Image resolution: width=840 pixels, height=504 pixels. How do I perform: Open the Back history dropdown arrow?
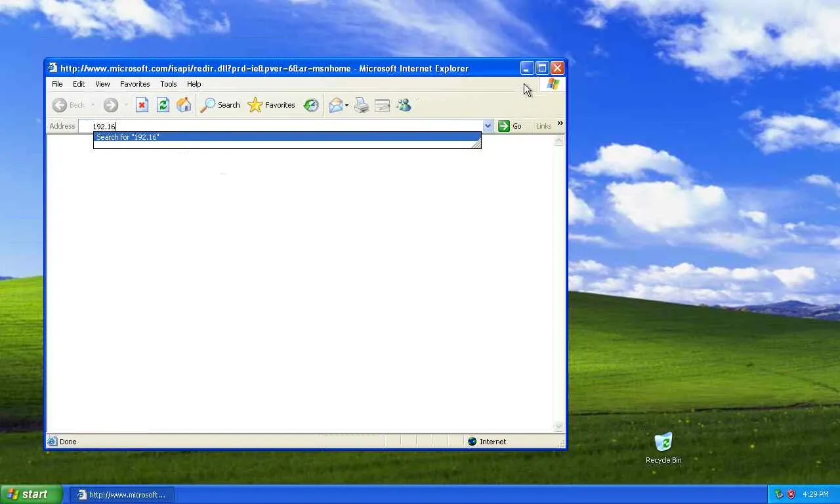[93, 105]
